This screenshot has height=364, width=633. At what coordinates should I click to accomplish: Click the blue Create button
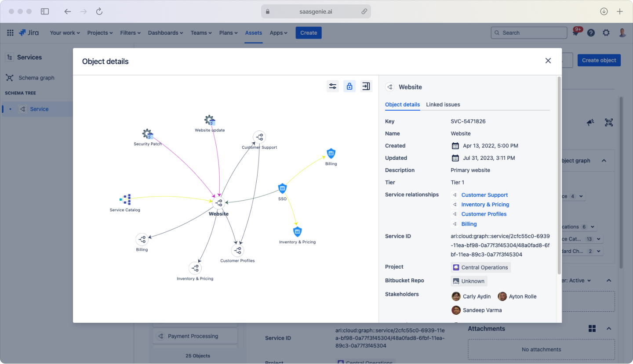[x=308, y=32]
